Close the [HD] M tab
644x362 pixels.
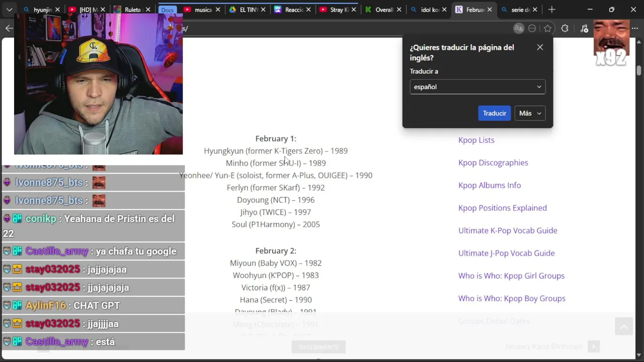[103, 10]
